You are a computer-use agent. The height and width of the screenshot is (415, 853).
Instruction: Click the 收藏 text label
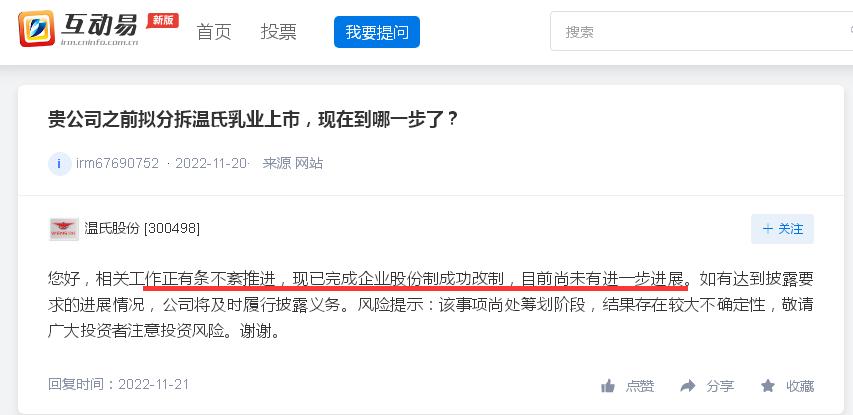tap(800, 386)
